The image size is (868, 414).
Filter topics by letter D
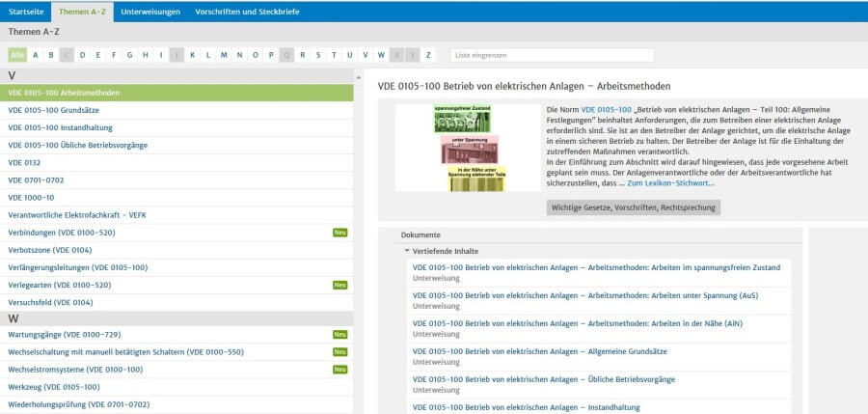(83, 55)
